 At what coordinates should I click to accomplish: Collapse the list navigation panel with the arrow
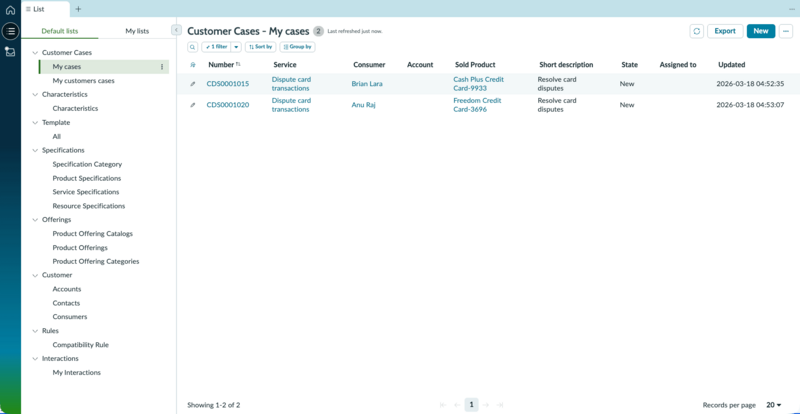176,30
